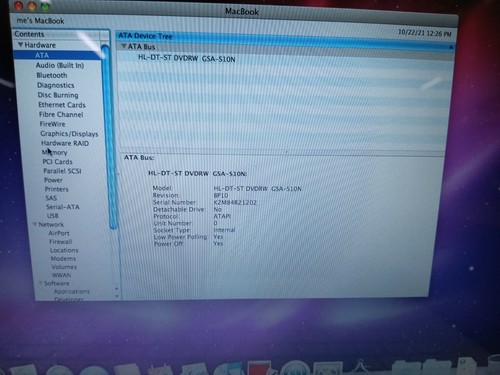Select Parallel SCSI entry
Screen dimensions: 500x375
click(62, 171)
